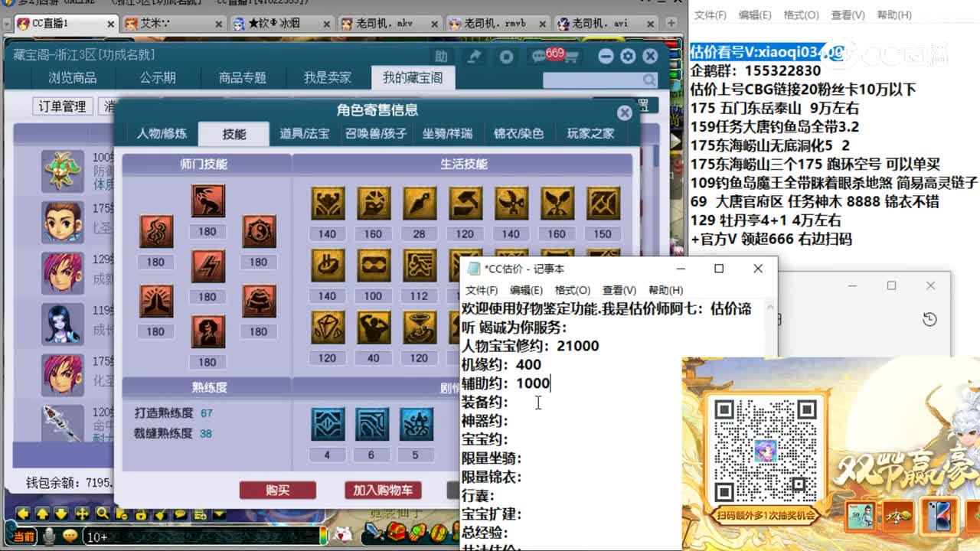Screen dimensions: 980x551
Task: Open 查看(V) menu in CC估价 Notepad
Action: [619, 290]
